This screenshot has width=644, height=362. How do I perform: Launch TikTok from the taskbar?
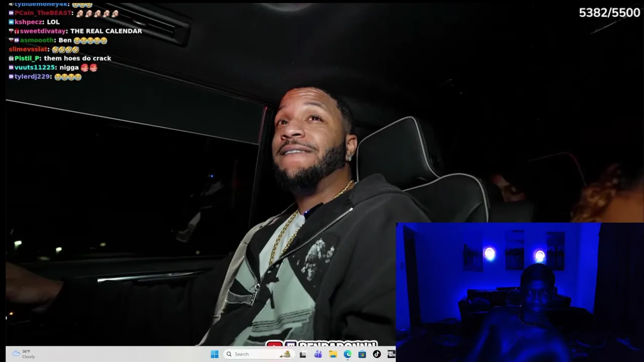point(376,354)
